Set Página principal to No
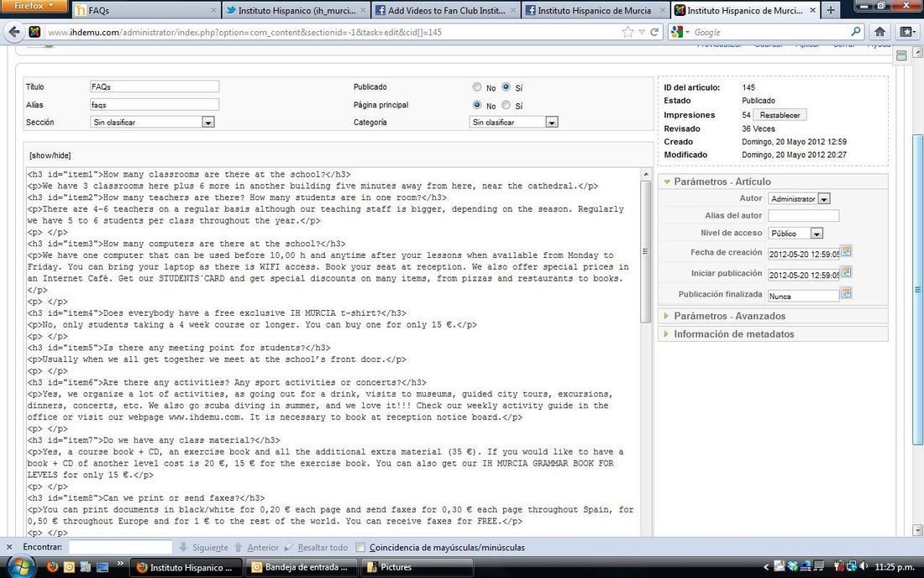The height and width of the screenshot is (578, 924). tap(477, 105)
